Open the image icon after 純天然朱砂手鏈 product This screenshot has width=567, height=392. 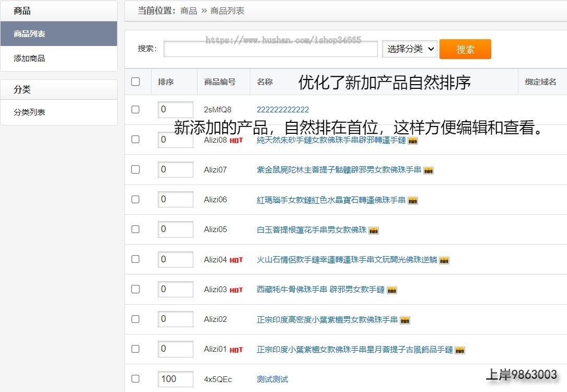point(412,140)
